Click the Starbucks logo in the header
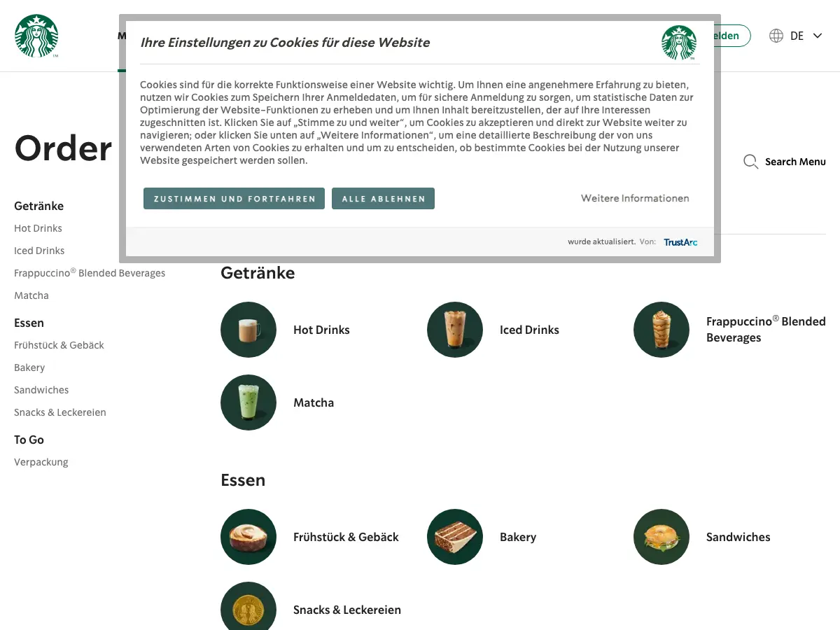Viewport: 840px width, 630px height. (36, 36)
